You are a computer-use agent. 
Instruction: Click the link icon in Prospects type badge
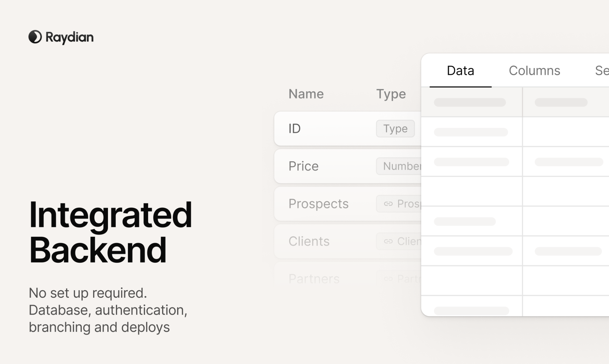click(388, 204)
